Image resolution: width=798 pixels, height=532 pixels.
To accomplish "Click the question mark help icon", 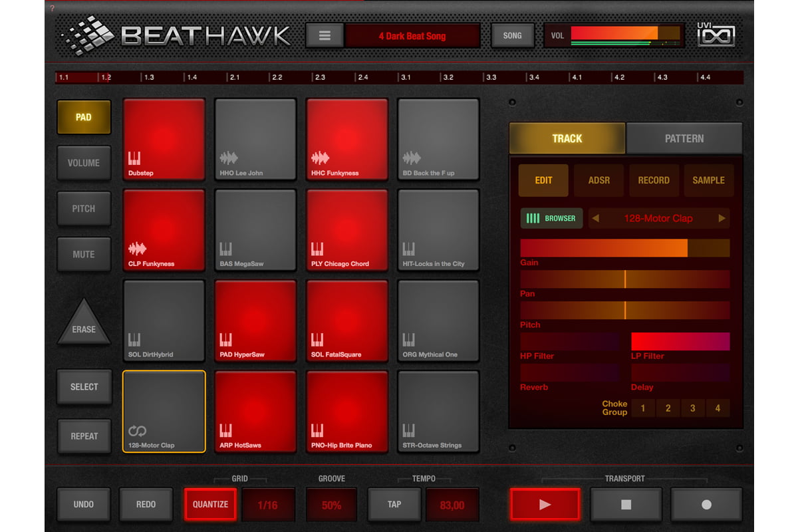I will [x=53, y=8].
